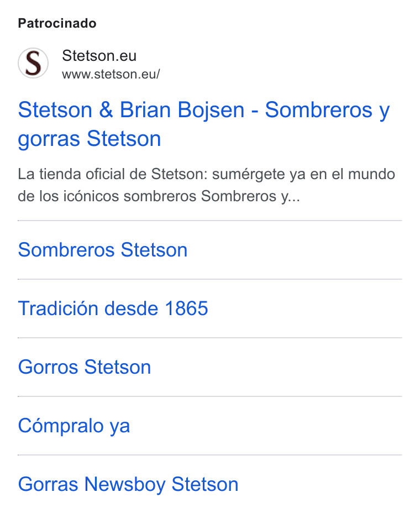
Task: Click the Stetson "S" logo icon
Action: 33,63
